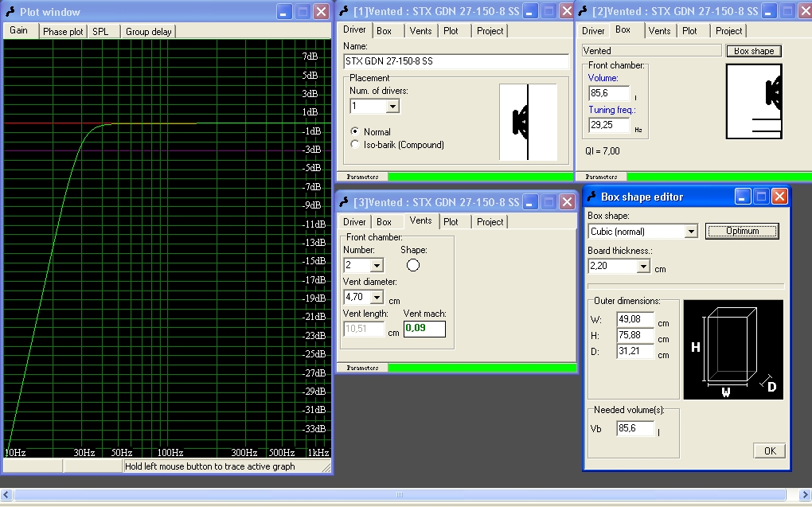The image size is (812, 507).
Task: Click the speaker placement diagram in Driver tab
Action: point(527,122)
